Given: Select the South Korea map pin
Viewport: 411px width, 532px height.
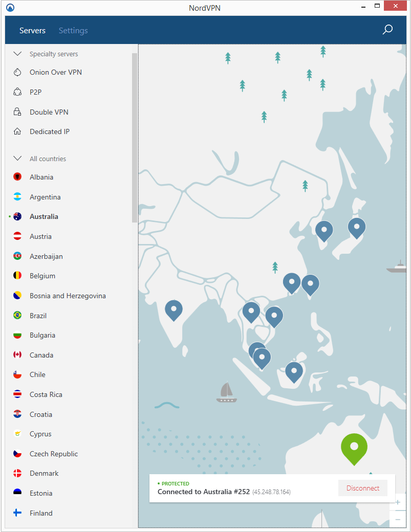Looking at the screenshot, I should pyautogui.click(x=324, y=231).
